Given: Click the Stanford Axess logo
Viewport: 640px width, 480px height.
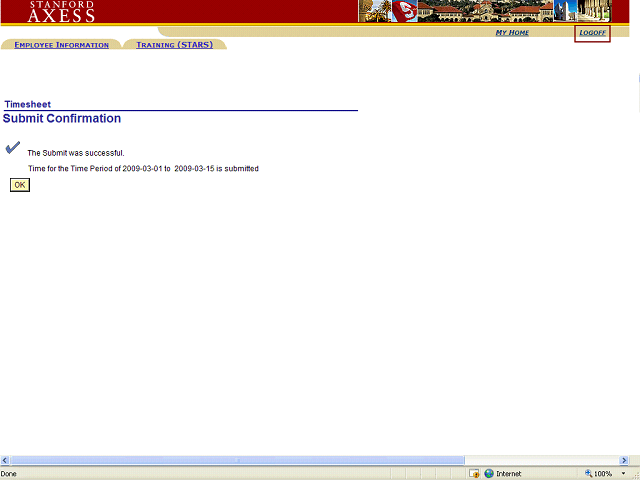Looking at the screenshot, I should [x=62, y=12].
